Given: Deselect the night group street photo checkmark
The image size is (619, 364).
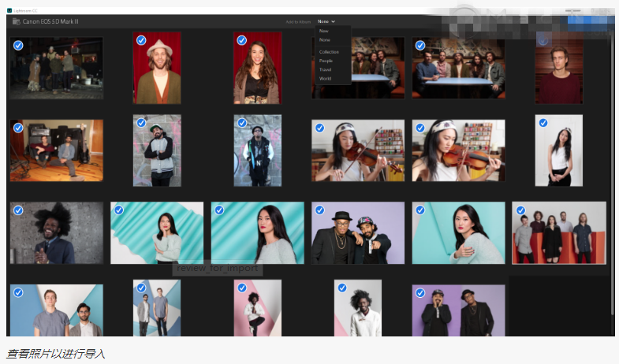Looking at the screenshot, I should tap(17, 46).
